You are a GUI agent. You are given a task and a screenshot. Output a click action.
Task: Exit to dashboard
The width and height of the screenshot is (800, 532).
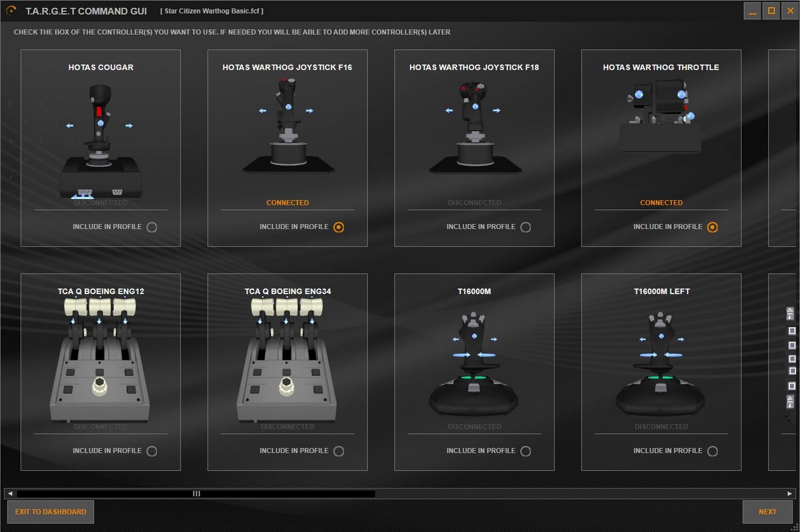click(x=51, y=512)
